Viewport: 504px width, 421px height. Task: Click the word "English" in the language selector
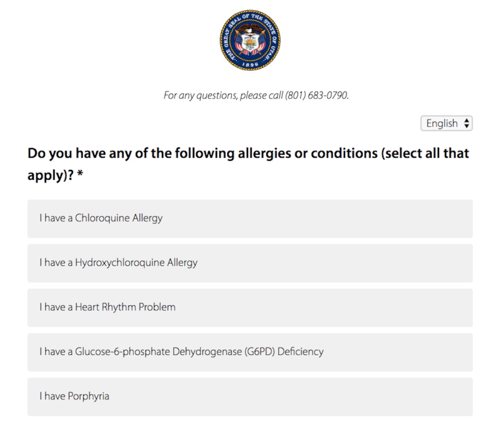click(x=441, y=124)
